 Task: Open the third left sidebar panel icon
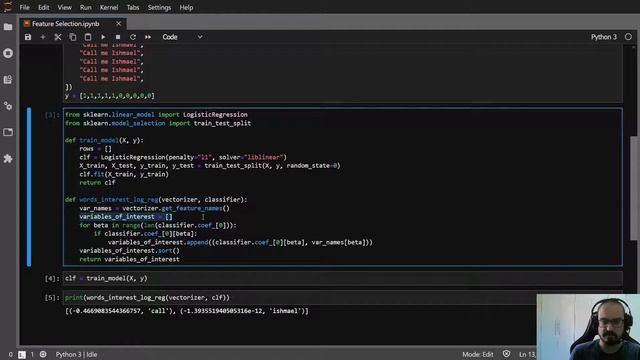pos(8,80)
